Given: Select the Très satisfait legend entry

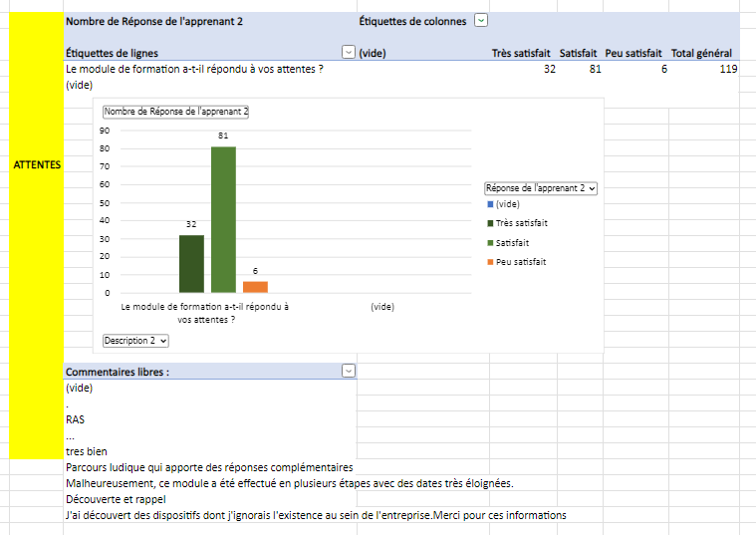Looking at the screenshot, I should pos(521,223).
